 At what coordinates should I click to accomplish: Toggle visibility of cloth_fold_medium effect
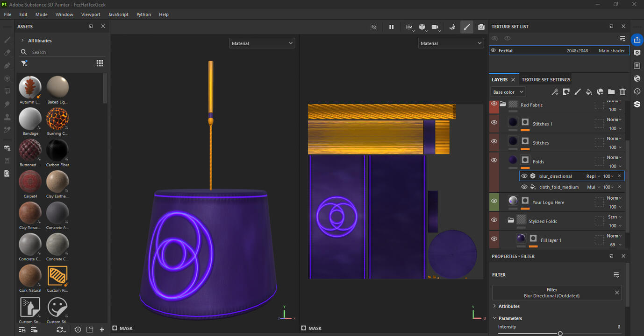click(x=524, y=187)
